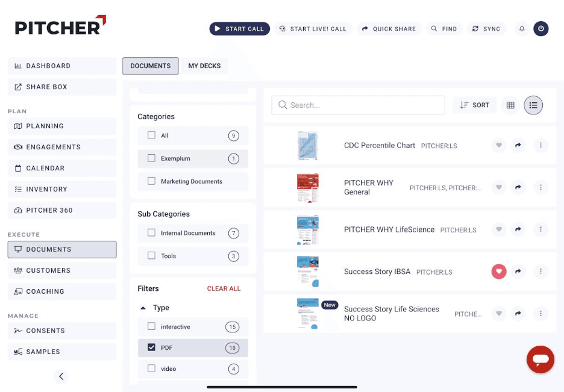Viewport: 564px width, 392px height.
Task: Check Marketing Documents category checkbox
Action: (x=151, y=181)
